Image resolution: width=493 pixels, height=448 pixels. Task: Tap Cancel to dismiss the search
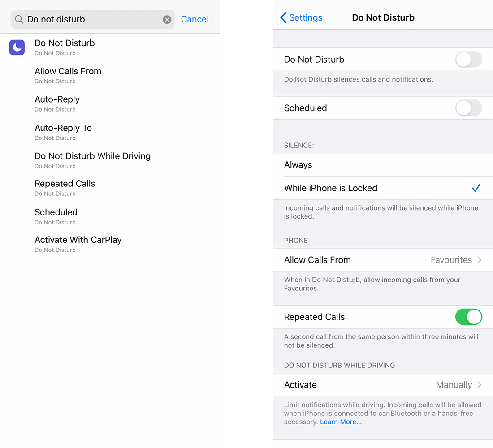tap(195, 20)
